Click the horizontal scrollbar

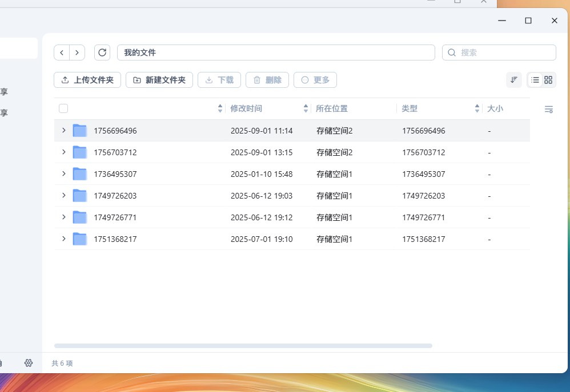(x=243, y=346)
